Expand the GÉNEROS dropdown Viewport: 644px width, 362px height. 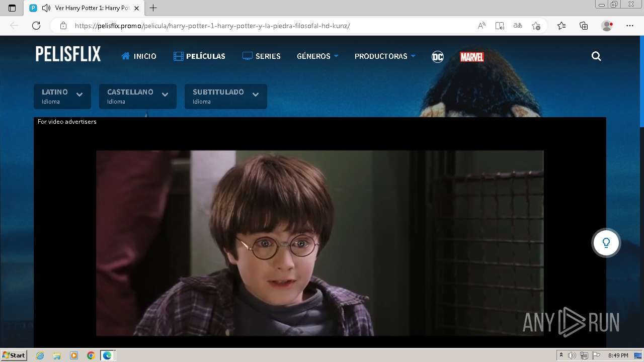pos(317,56)
